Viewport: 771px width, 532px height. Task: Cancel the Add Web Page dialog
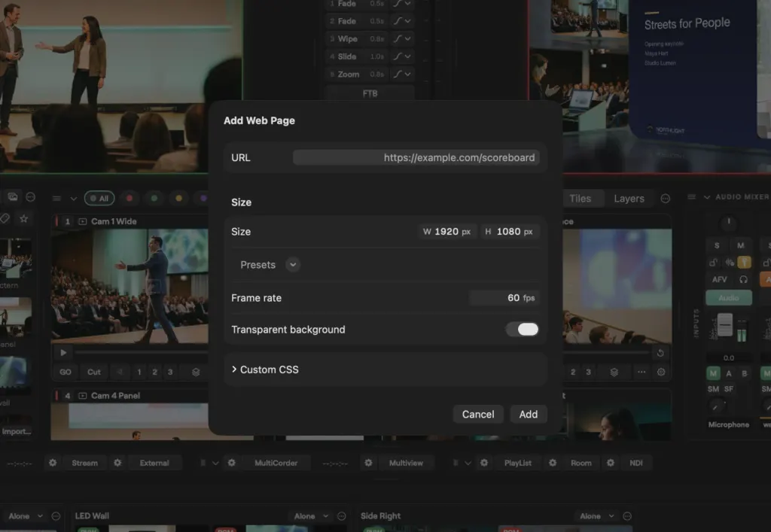tap(478, 414)
